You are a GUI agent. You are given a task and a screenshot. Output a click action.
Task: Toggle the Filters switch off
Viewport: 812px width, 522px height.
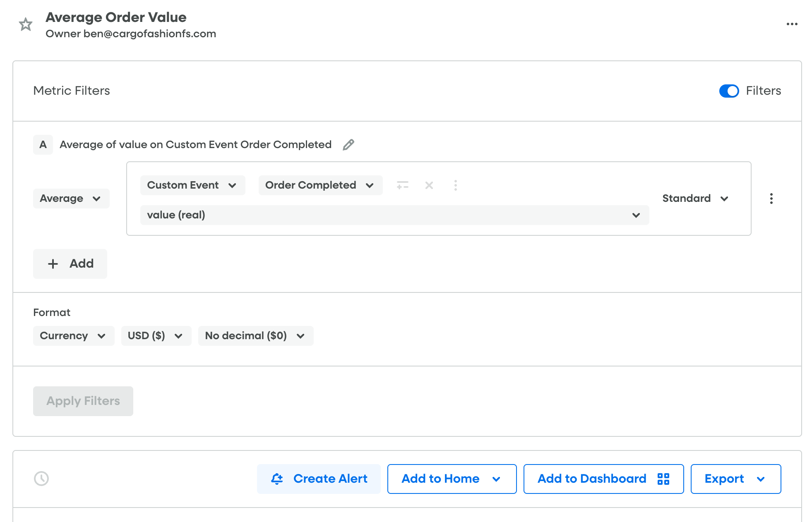tap(729, 91)
